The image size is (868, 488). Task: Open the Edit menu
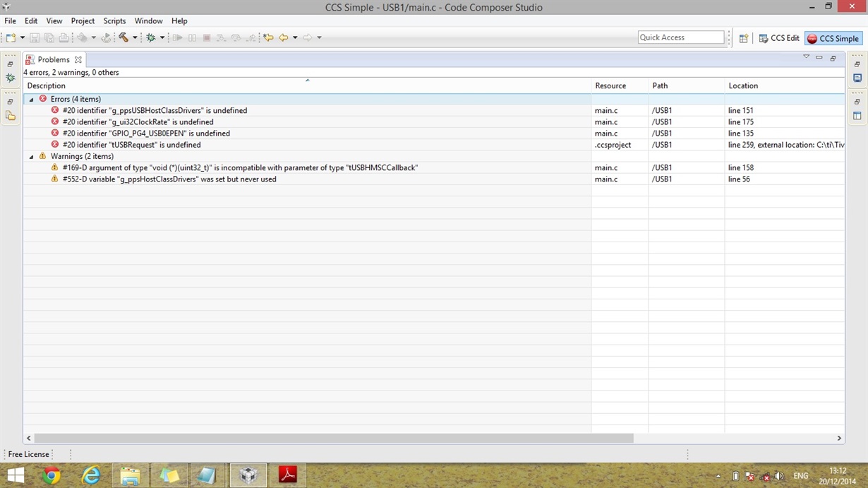click(x=31, y=21)
